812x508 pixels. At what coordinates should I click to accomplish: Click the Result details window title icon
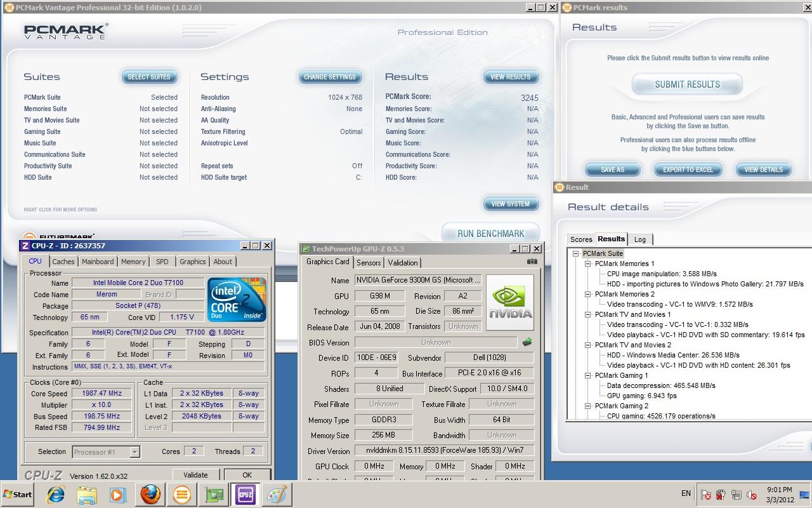559,187
